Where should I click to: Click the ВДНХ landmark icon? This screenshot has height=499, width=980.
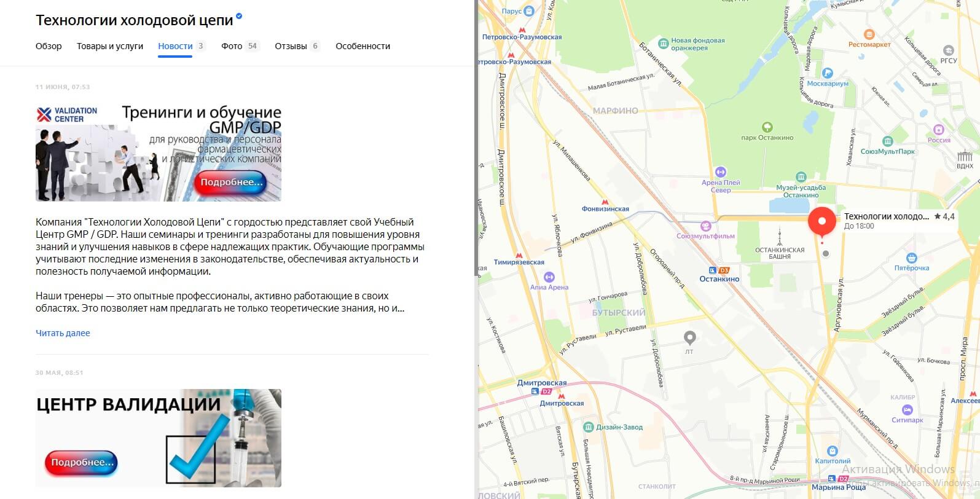pyautogui.click(x=965, y=155)
